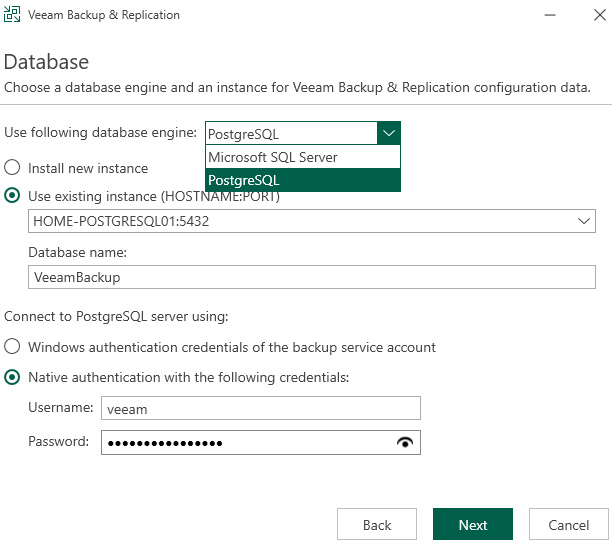Click the Veeam Backup & Replication logo icon
The width and height of the screenshot is (612, 546).
12,14
